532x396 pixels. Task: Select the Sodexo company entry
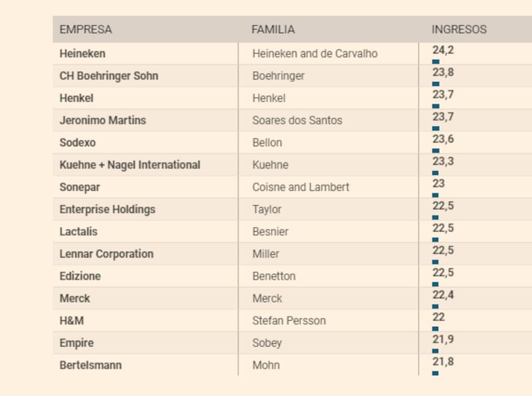pos(77,142)
